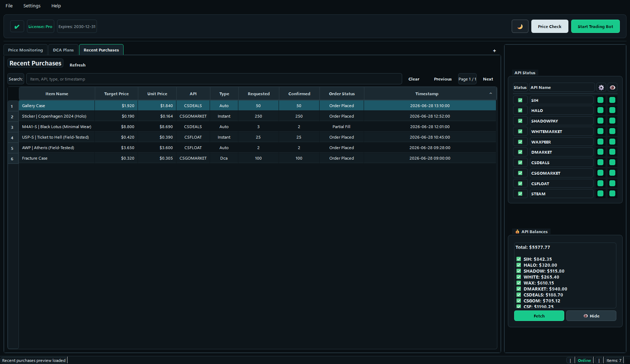Click the "Online" status bar indicator
The width and height of the screenshot is (630, 364).
(584, 360)
